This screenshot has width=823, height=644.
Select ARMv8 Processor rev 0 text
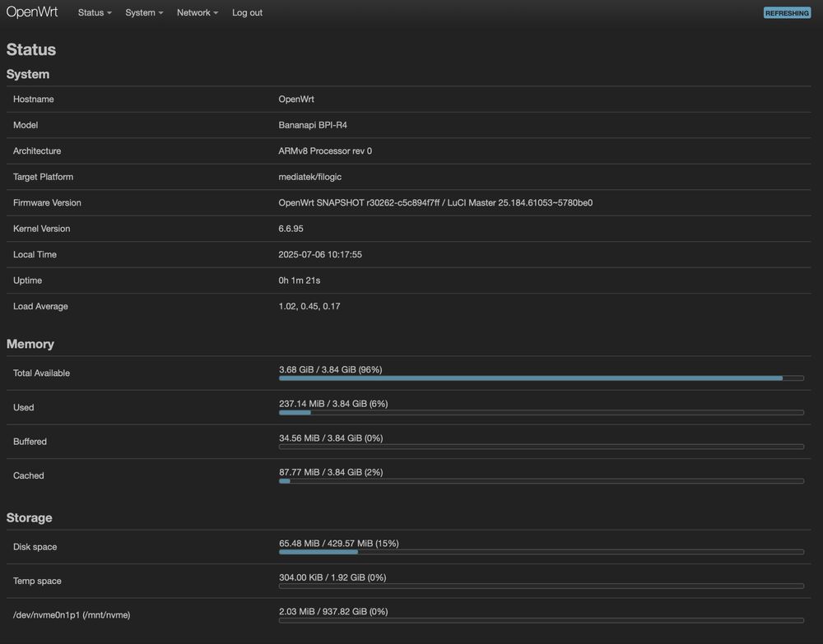(x=325, y=151)
